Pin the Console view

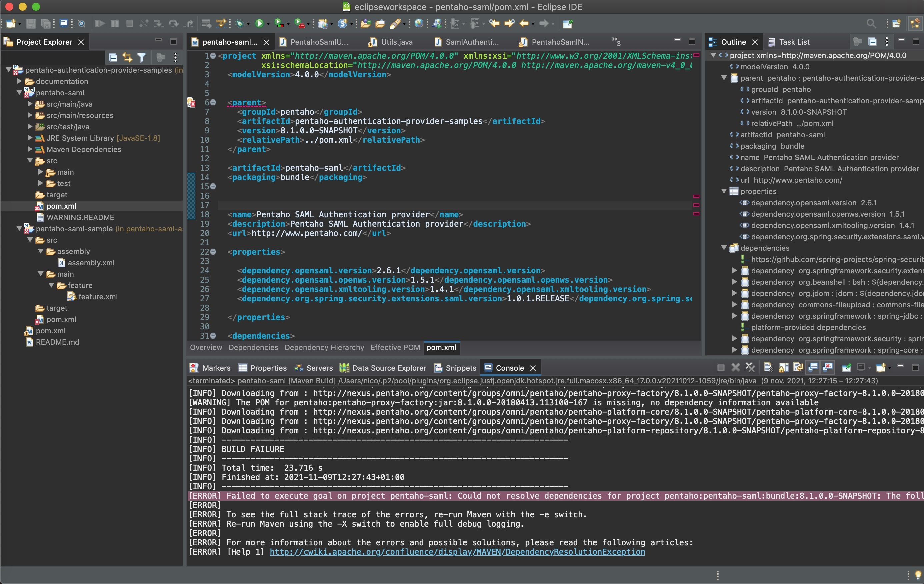coord(846,368)
